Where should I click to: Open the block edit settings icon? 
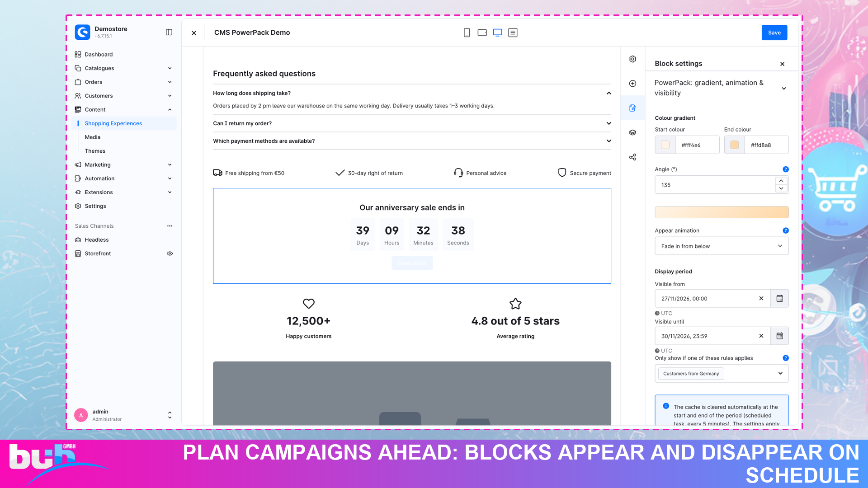click(x=633, y=108)
